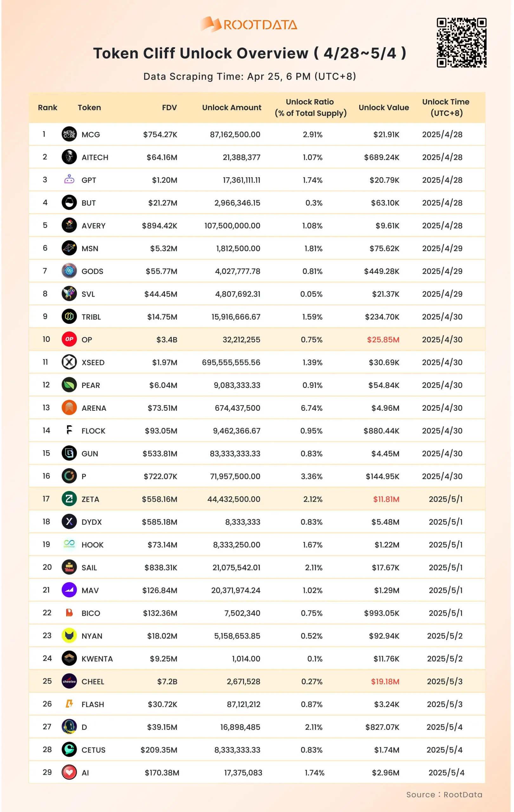Click the DYDX token icon
514x812 pixels.
click(69, 522)
